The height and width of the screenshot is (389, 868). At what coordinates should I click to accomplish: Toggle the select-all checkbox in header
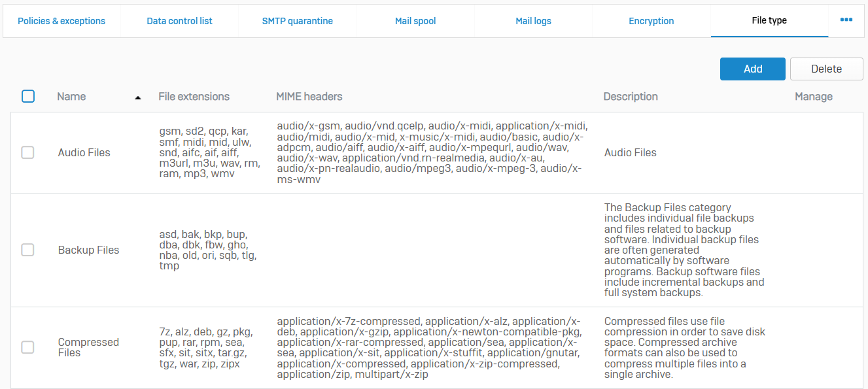(28, 96)
